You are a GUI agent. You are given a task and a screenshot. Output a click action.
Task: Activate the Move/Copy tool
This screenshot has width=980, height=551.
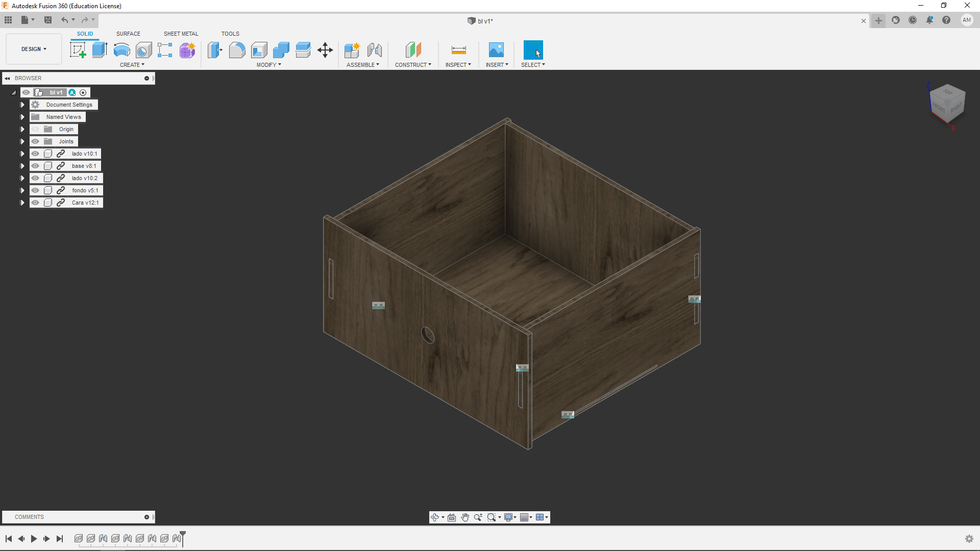[325, 50]
